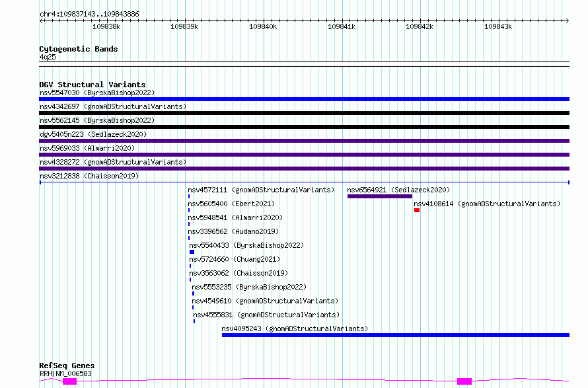Click the DGV Structural Variants track title
The height and width of the screenshot is (388, 588).
click(92, 85)
